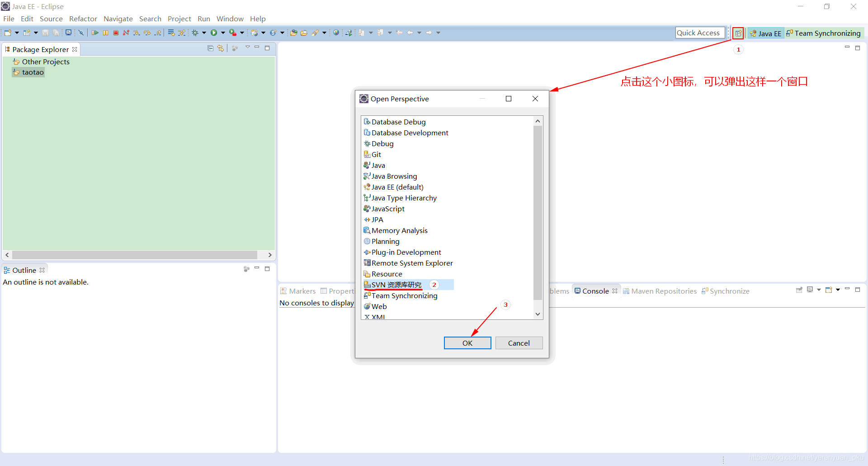Screen dimensions: 868x466
Task: Open the External Tools dropdown arrow
Action: [x=242, y=33]
